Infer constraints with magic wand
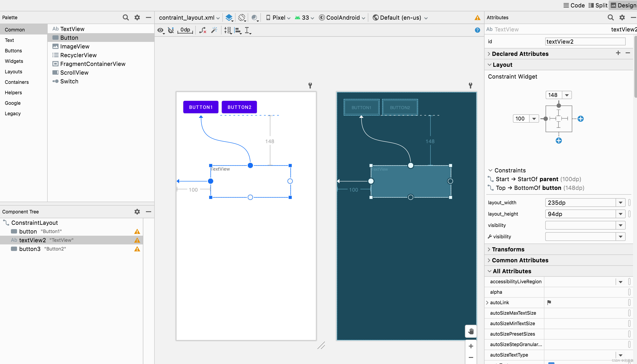This screenshot has width=637, height=364. click(x=214, y=30)
